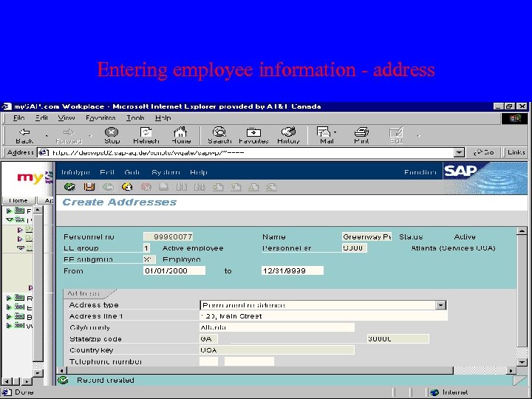Image resolution: width=532 pixels, height=399 pixels.
Task: Click the URL field in the browser address bar
Action: [251, 152]
